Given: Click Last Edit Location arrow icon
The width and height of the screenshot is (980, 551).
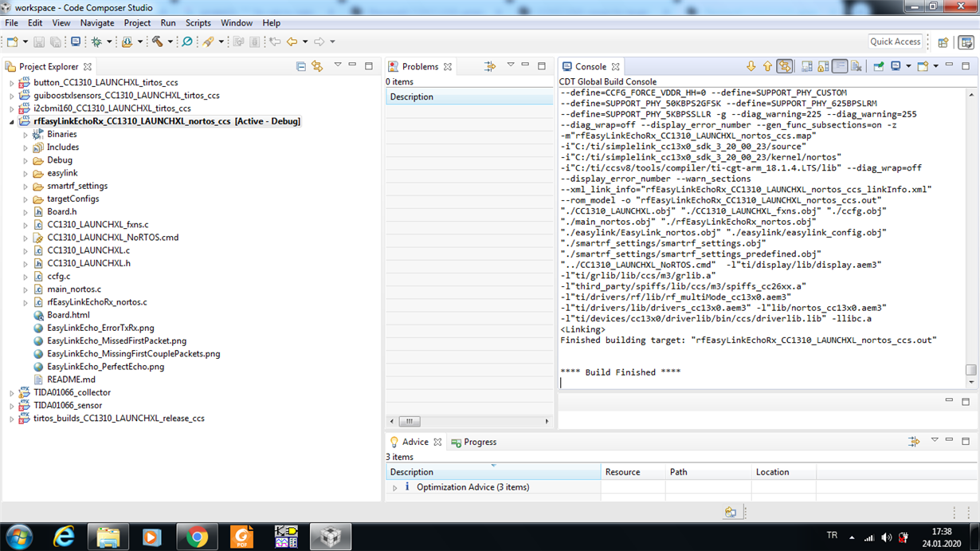Looking at the screenshot, I should [x=275, y=41].
